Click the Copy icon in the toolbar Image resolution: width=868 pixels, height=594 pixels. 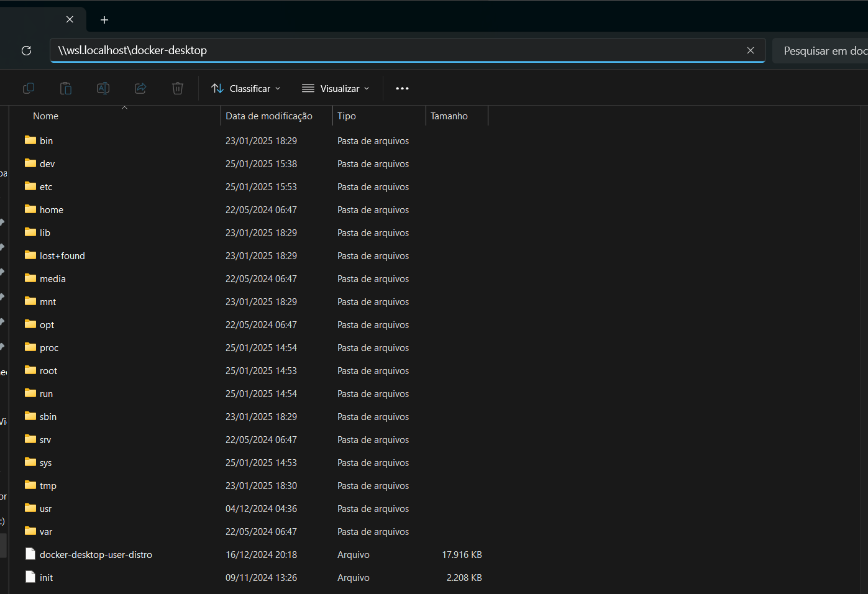[x=29, y=88]
